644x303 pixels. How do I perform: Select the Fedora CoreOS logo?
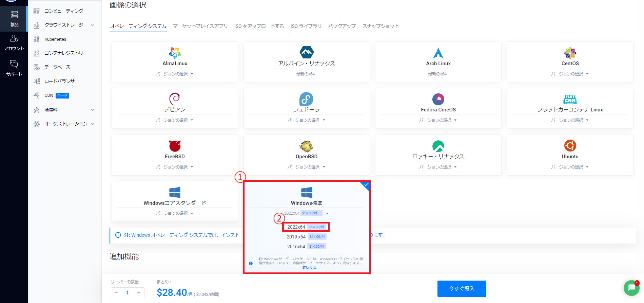(438, 99)
